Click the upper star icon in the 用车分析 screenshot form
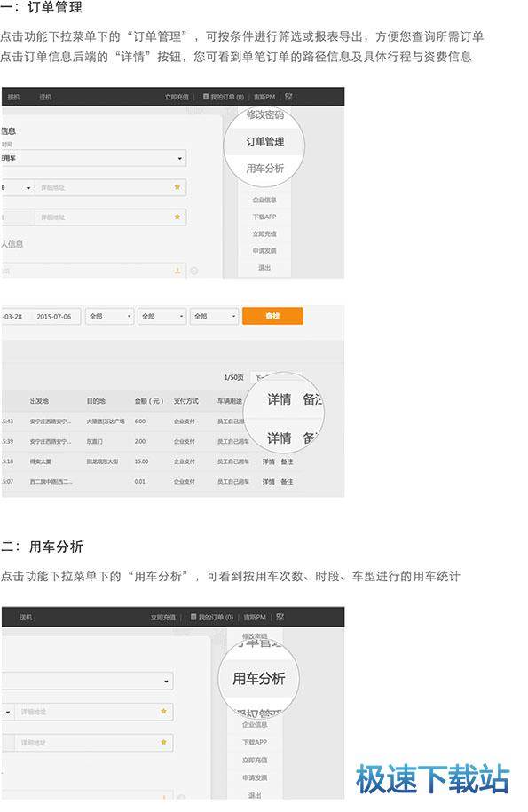528x812 pixels. click(163, 712)
